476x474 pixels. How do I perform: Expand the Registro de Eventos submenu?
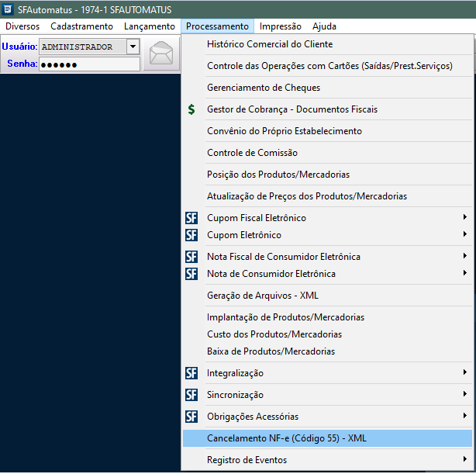(464, 460)
